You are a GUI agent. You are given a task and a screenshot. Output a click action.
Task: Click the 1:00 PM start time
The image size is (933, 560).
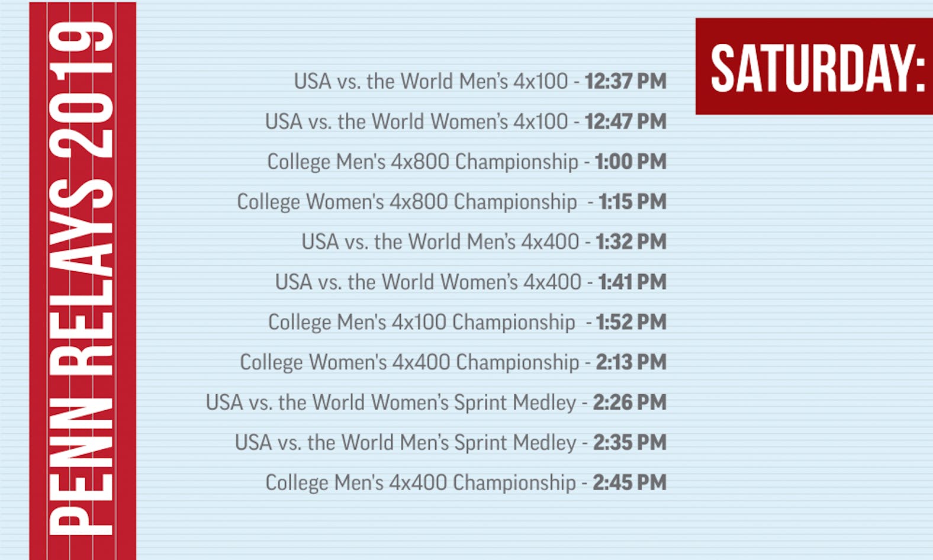(630, 162)
